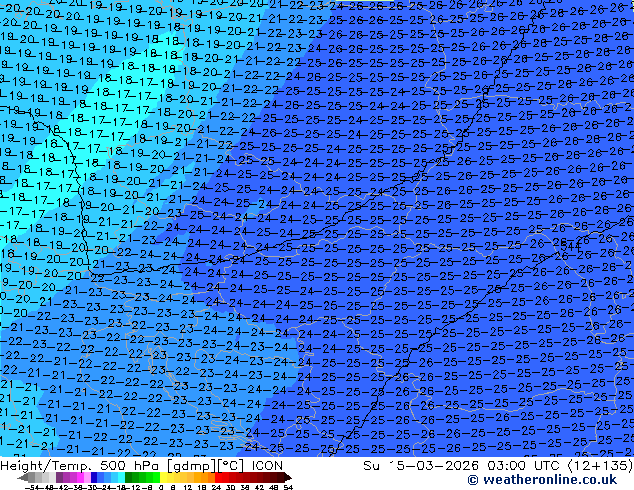Click the 544 height contour label
The height and width of the screenshot is (490, 634).
coord(571,246)
